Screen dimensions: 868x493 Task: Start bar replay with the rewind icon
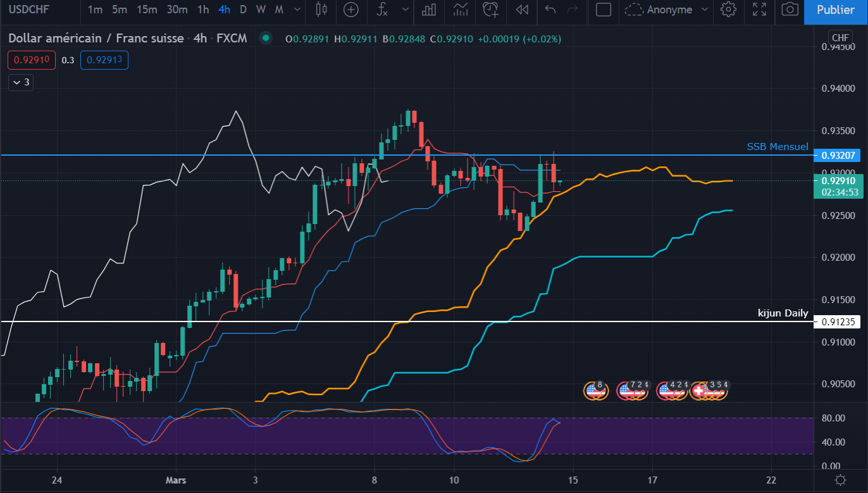click(522, 9)
